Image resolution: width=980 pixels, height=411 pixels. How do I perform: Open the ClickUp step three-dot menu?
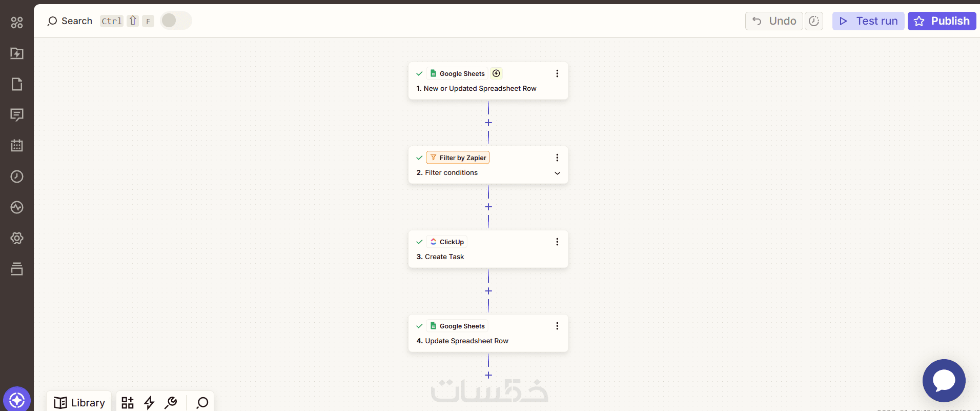click(x=557, y=242)
